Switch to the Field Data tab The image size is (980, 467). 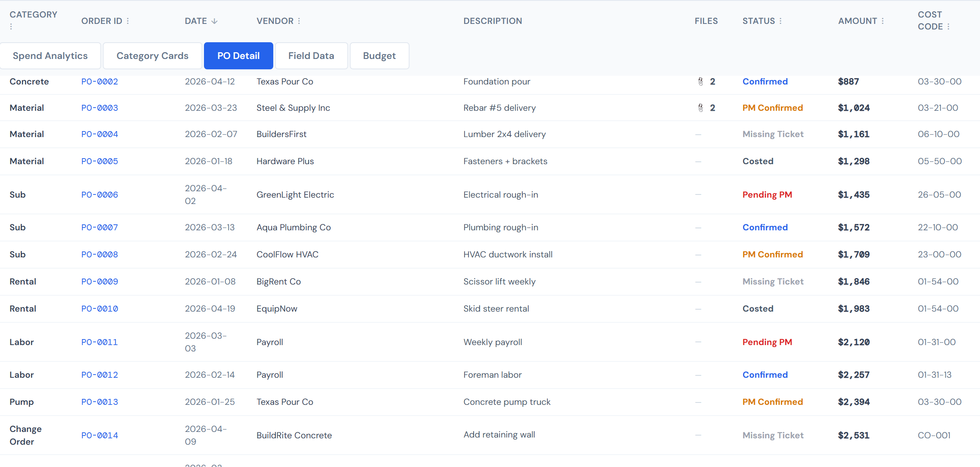click(311, 56)
